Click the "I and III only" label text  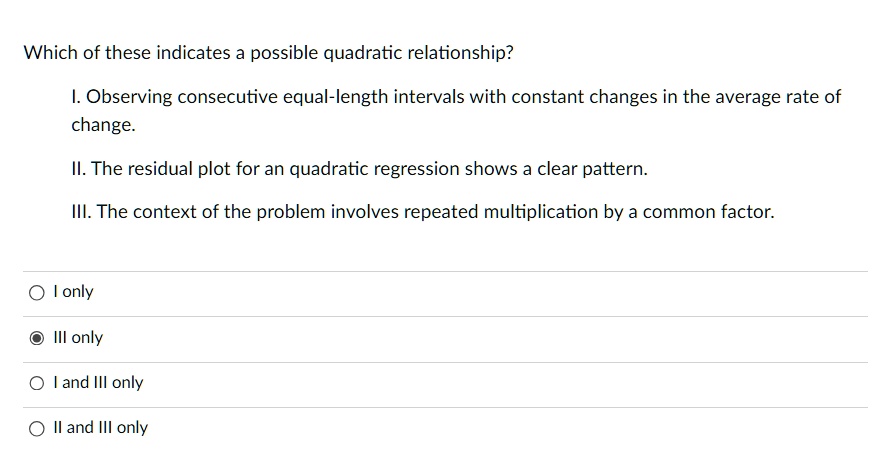tap(99, 383)
